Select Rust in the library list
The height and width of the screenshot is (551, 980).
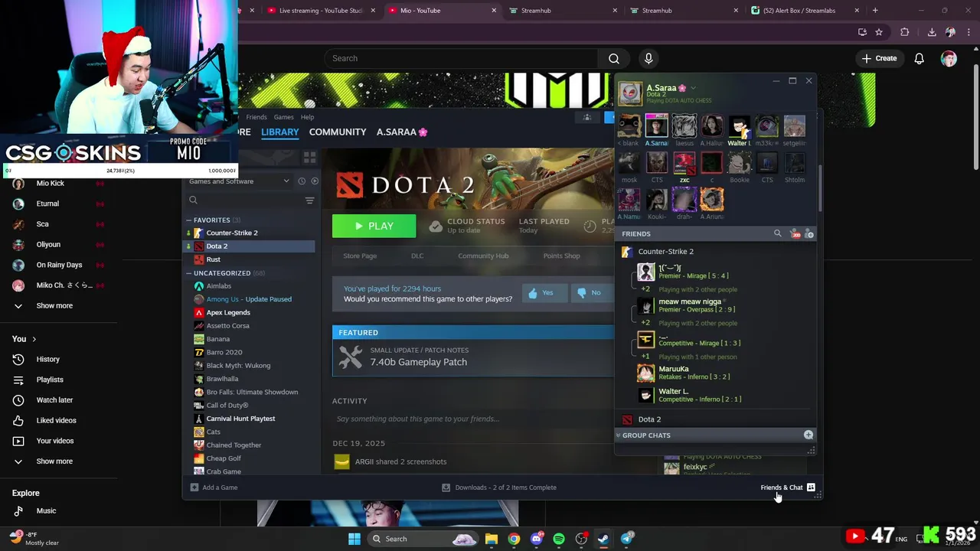pos(213,259)
